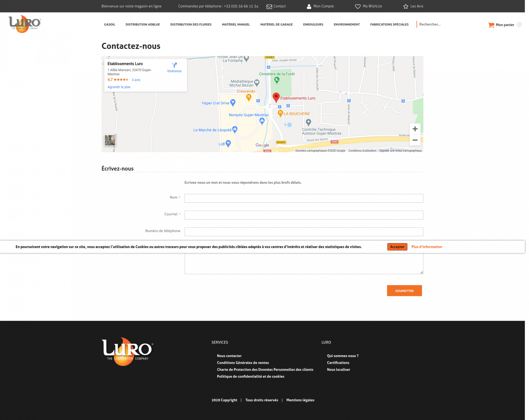
Task: Accept cookies with Accepter button
Action: [397, 247]
